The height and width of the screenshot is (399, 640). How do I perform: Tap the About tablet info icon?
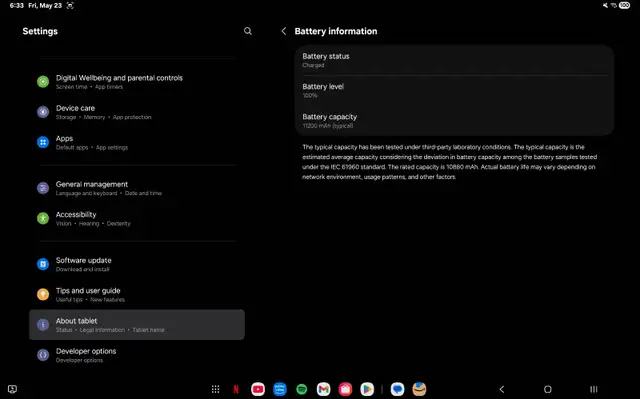[x=43, y=324]
